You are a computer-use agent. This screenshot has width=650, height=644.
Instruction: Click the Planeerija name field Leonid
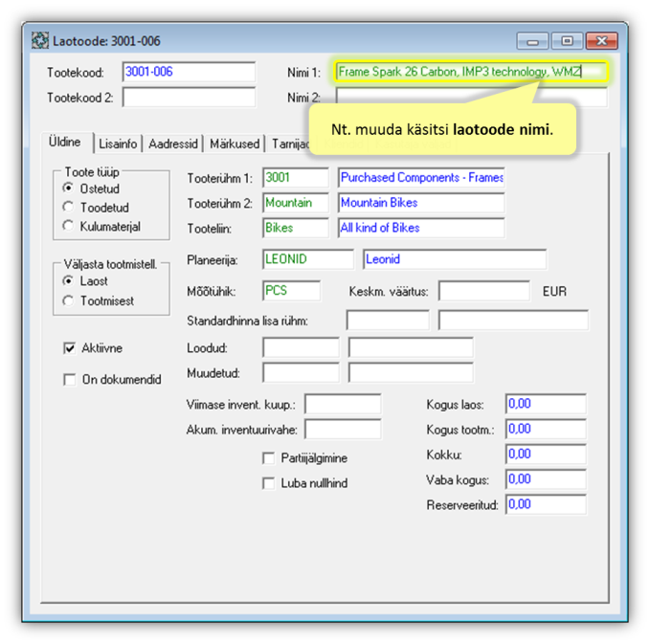(455, 259)
